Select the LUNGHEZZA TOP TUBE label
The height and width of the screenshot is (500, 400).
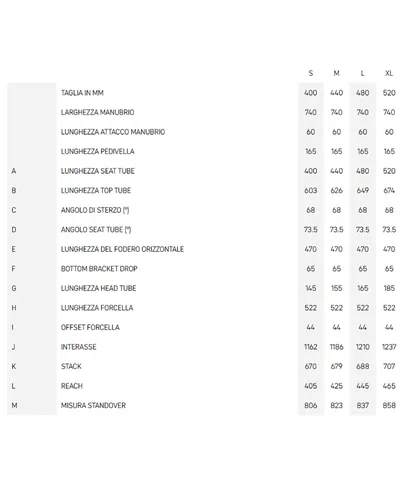(96, 190)
